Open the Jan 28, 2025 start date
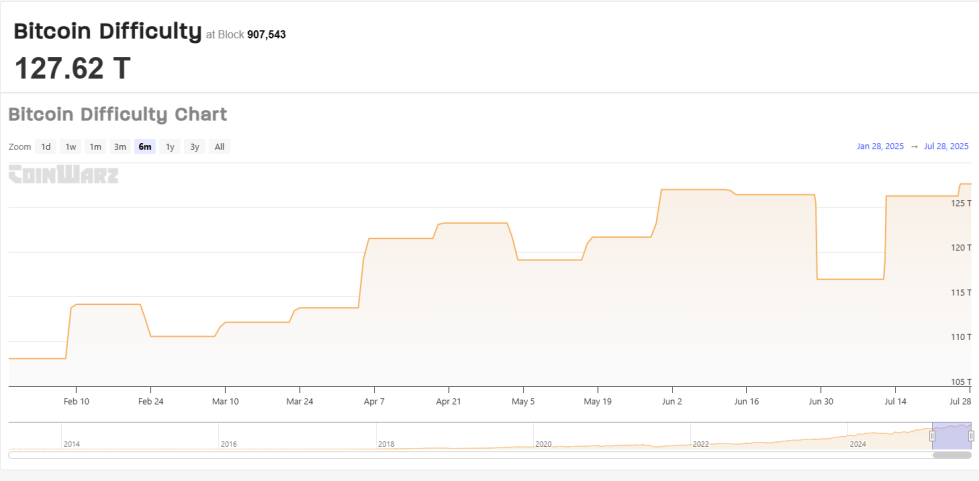The width and height of the screenshot is (979, 481). (880, 147)
